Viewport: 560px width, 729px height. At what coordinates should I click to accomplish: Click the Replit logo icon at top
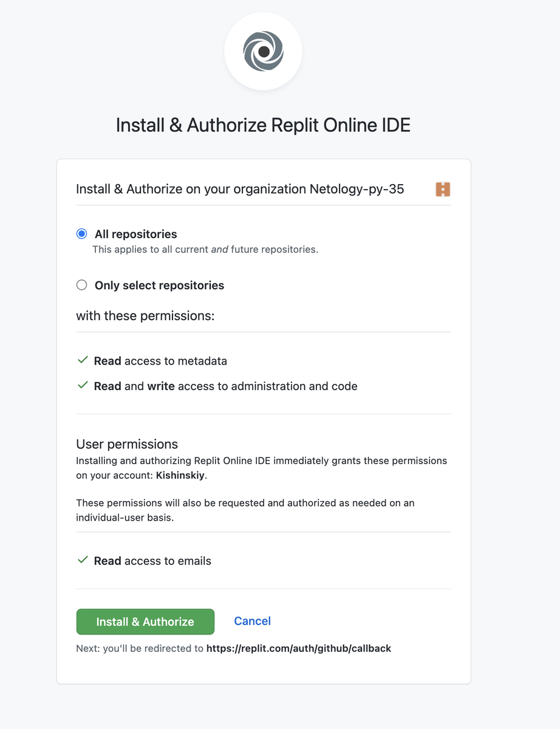tap(263, 52)
